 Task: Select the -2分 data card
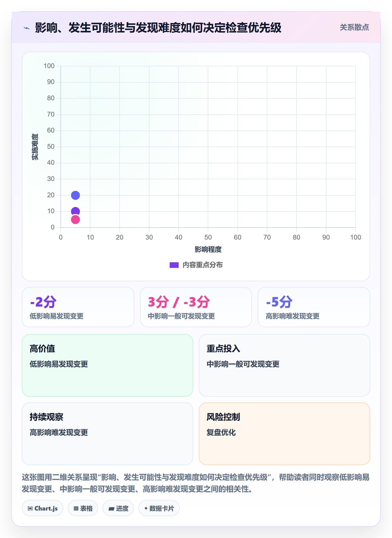(x=78, y=307)
